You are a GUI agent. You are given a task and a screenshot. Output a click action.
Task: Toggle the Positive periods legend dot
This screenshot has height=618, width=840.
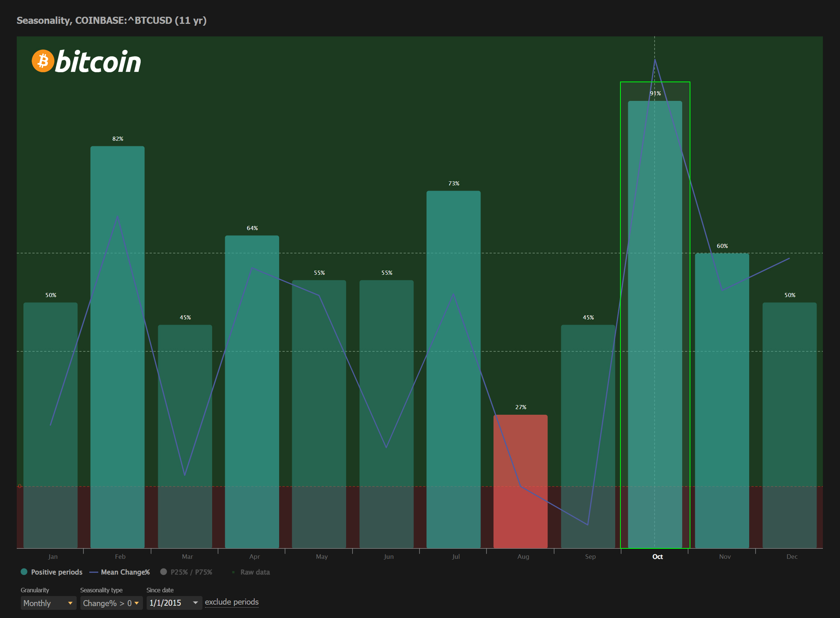click(24, 571)
